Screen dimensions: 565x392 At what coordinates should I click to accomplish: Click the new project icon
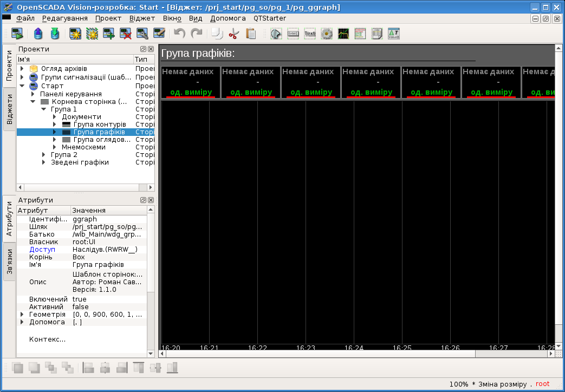tap(75, 34)
